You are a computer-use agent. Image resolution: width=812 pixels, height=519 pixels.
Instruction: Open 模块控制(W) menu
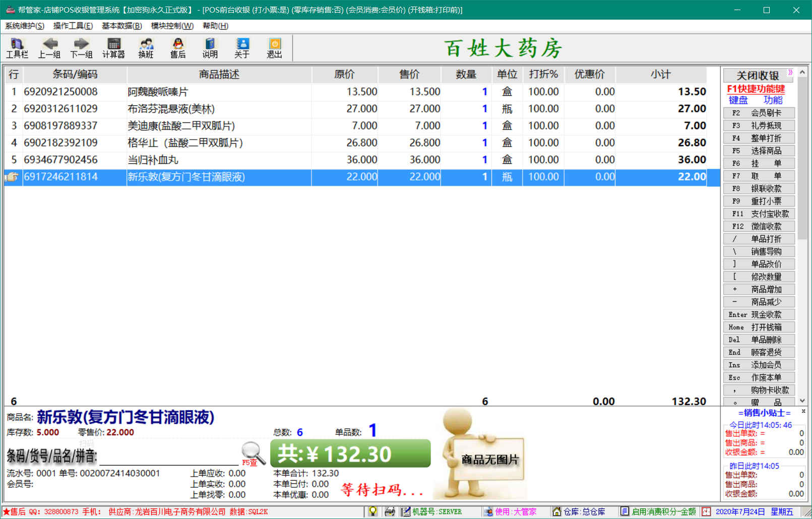click(172, 26)
